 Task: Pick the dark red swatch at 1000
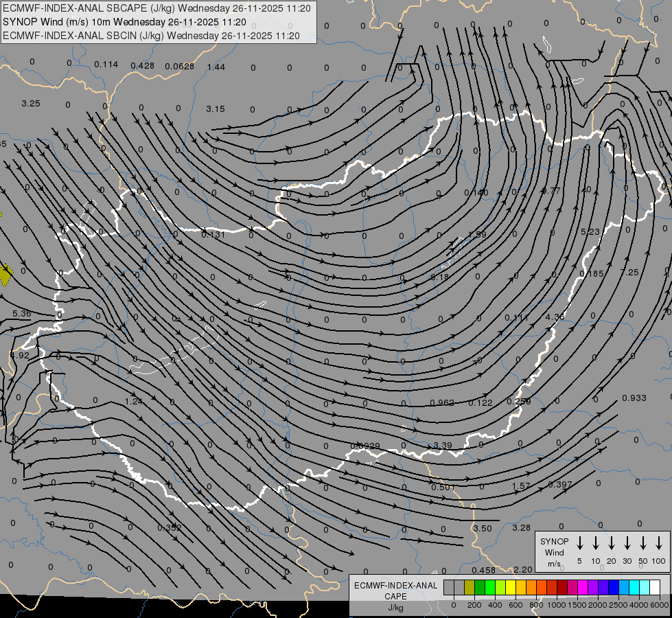pos(562,588)
